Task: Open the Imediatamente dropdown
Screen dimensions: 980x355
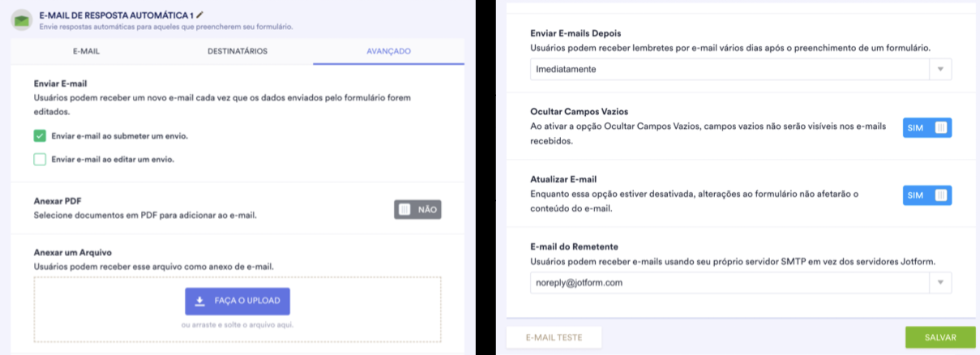Action: (x=741, y=70)
